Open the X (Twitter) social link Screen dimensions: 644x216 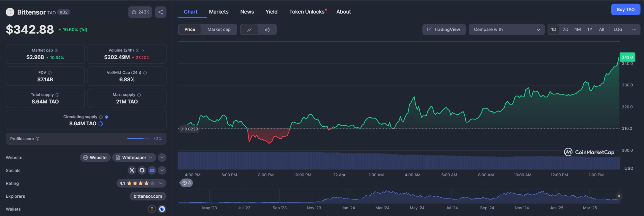(132, 170)
